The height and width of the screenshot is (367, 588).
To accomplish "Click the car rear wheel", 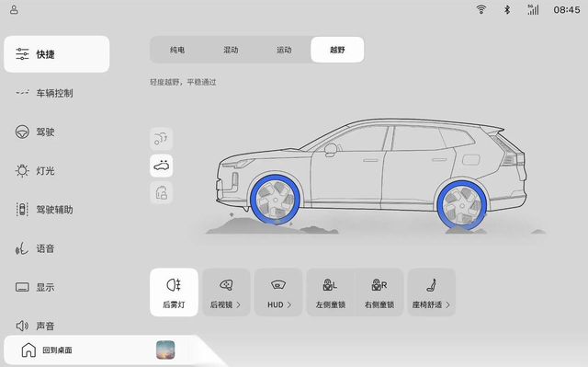I will click(x=461, y=205).
